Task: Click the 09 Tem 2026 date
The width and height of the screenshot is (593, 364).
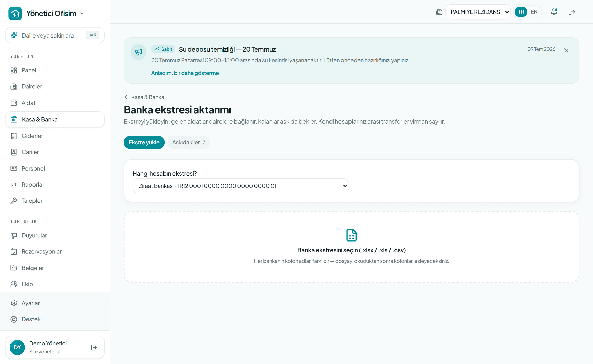Action: pos(541,49)
